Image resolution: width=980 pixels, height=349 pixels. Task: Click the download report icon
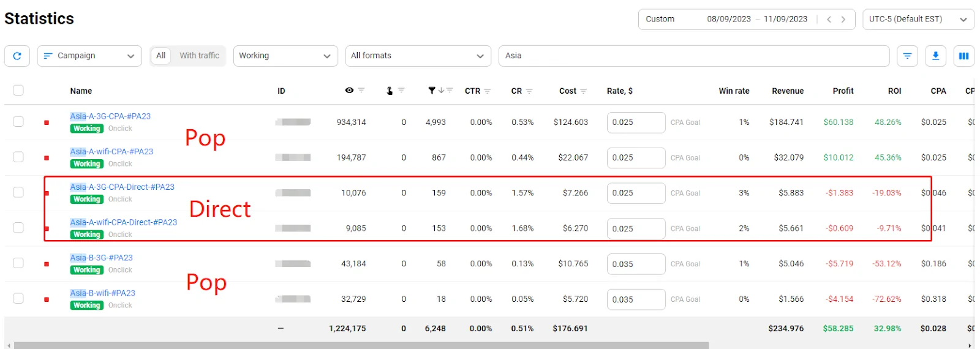pyautogui.click(x=935, y=56)
